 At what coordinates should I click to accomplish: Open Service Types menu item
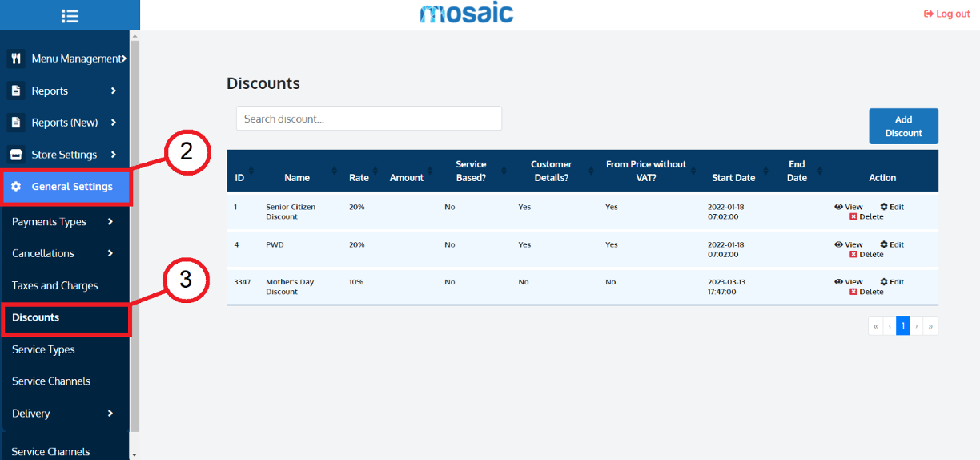pyautogui.click(x=43, y=349)
